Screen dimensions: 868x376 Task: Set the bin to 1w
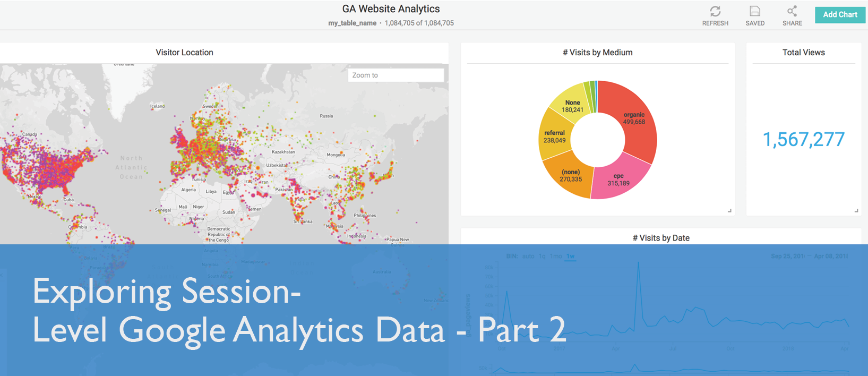[x=570, y=256]
